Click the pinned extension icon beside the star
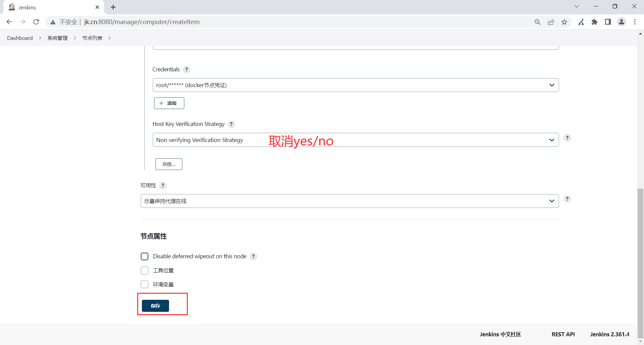 [x=581, y=22]
